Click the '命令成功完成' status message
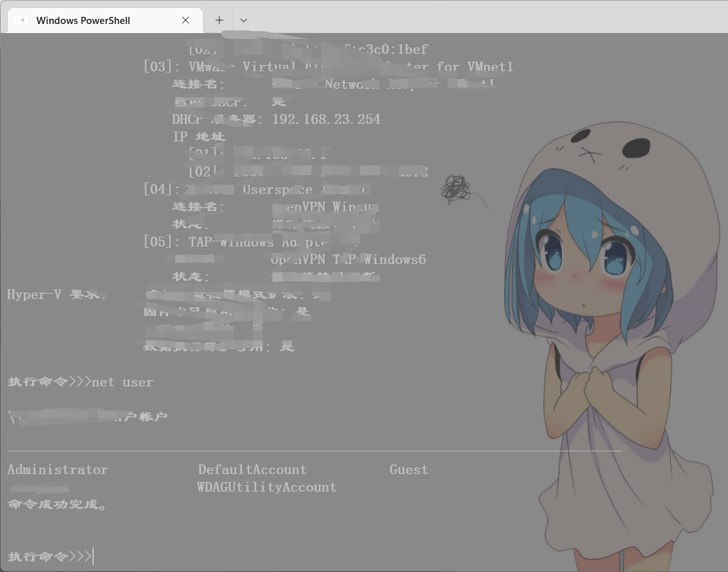Image resolution: width=728 pixels, height=572 pixels. [57, 504]
